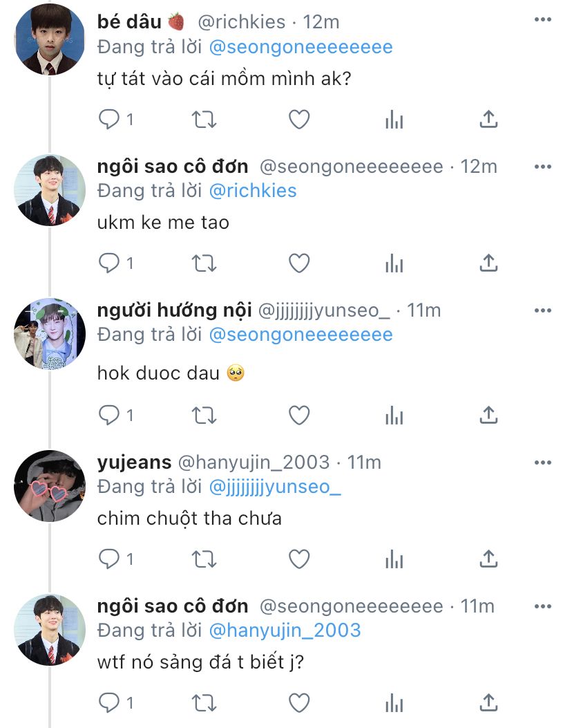Open more menu on first ngôi sao cô đơn tweet
This screenshot has width=572, height=728.
(x=543, y=167)
